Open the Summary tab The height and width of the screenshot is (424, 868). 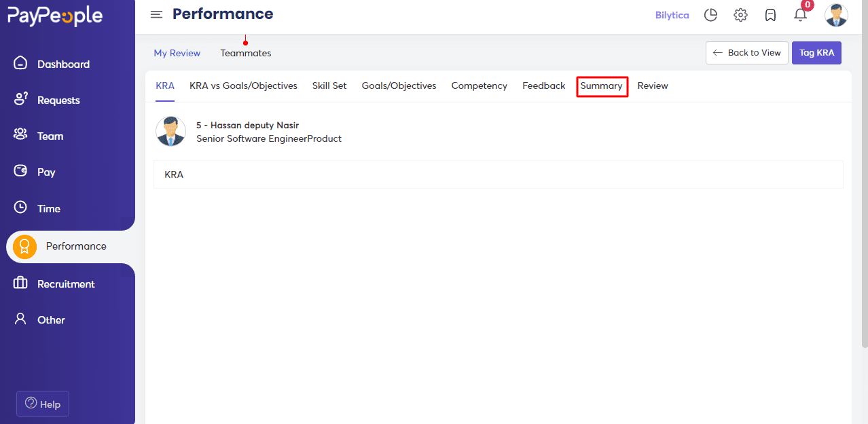click(602, 85)
